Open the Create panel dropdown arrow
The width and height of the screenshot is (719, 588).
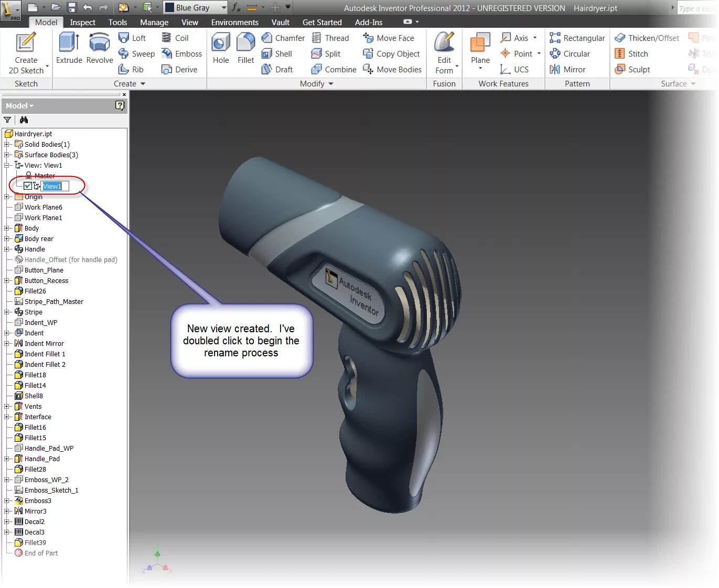click(x=143, y=84)
